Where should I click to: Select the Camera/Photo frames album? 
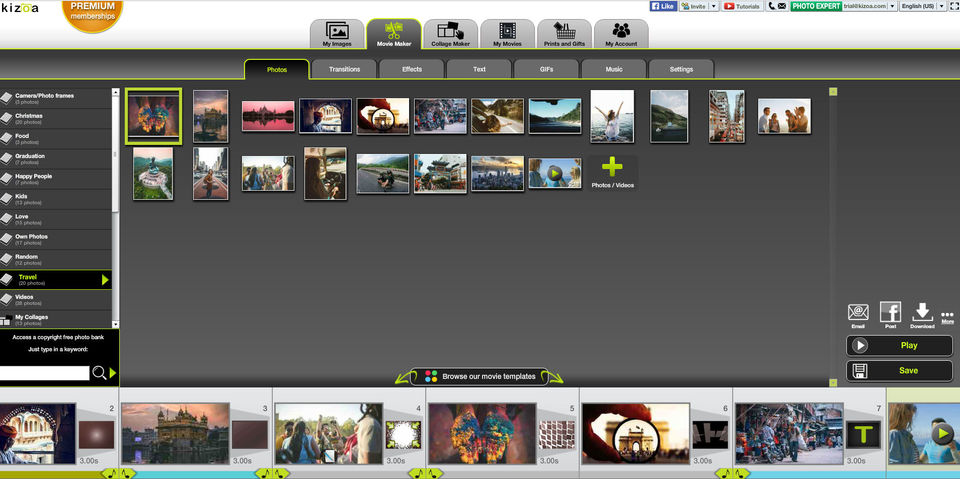56,99
